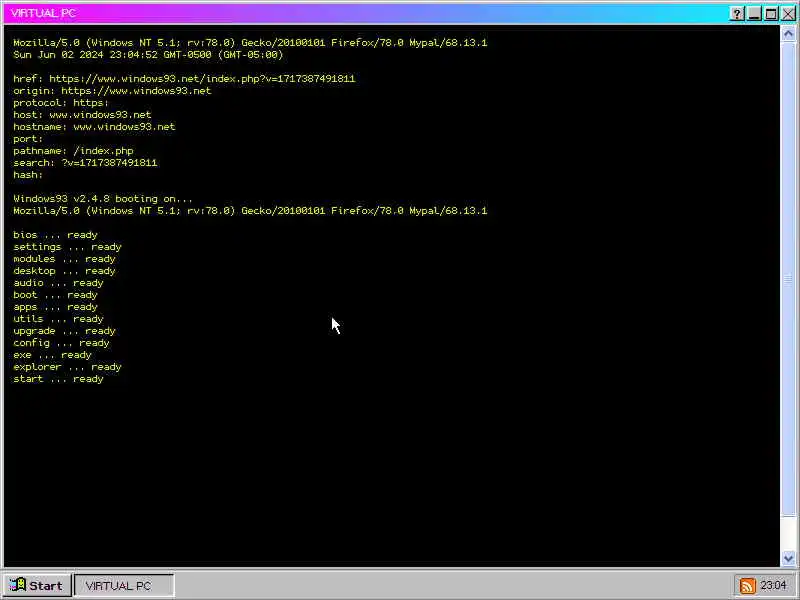Image resolution: width=800 pixels, height=600 pixels.
Task: Click the scrollbar down arrow
Action: (x=788, y=558)
